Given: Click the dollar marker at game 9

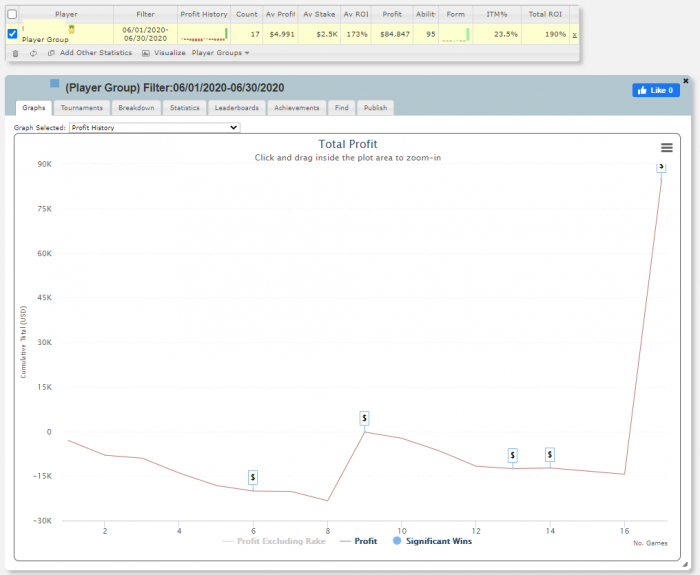Looking at the screenshot, I should click(365, 418).
